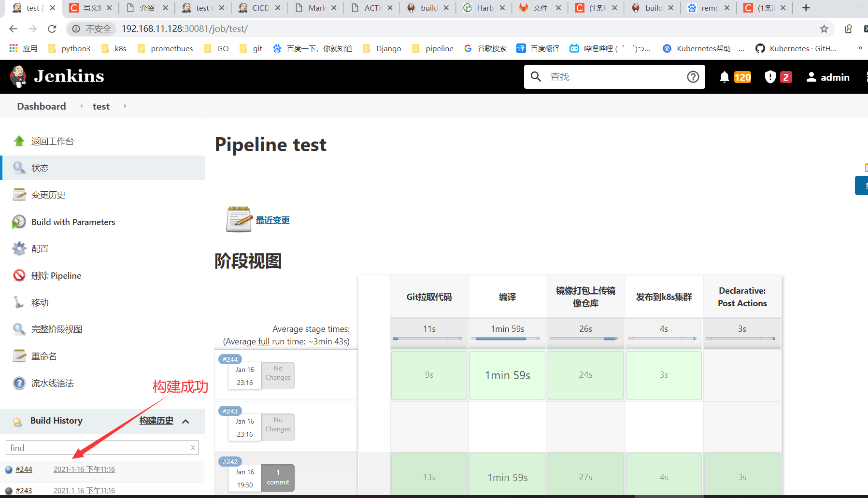Open the k8s bookmark folder
The height and width of the screenshot is (498, 868).
coord(114,48)
